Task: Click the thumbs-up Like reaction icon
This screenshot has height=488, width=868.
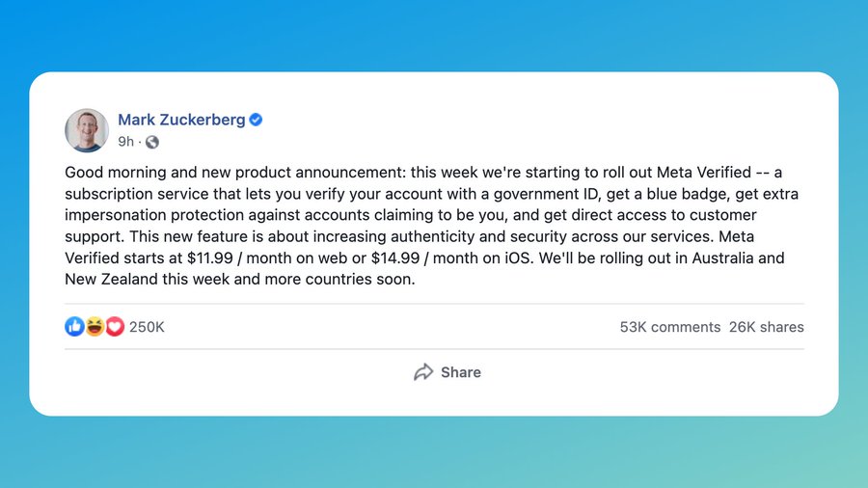Action: [74, 327]
